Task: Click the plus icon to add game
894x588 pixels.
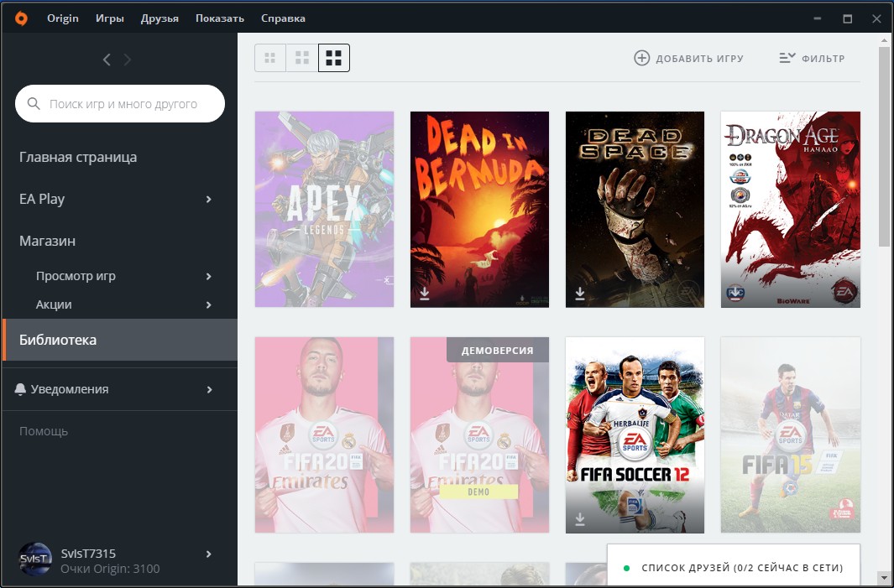Action: point(642,58)
